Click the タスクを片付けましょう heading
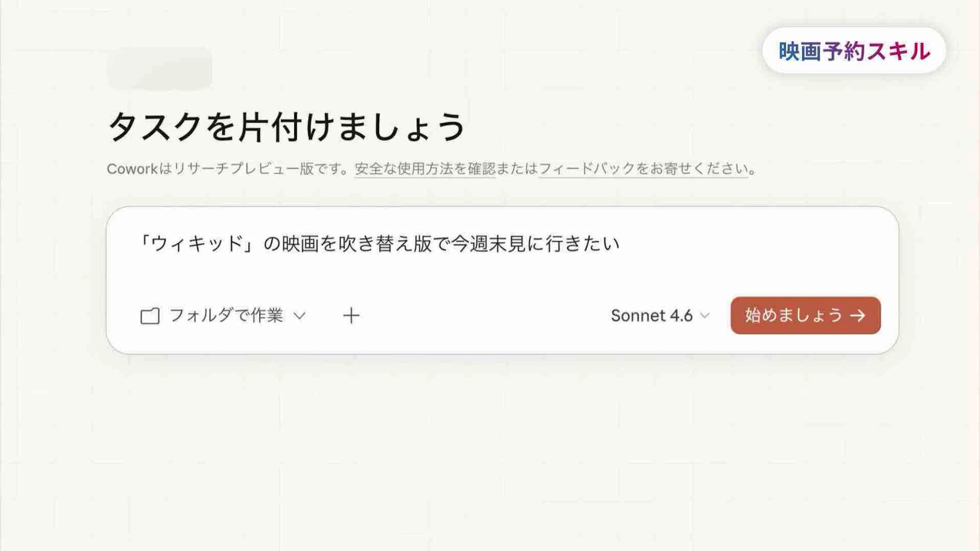 (287, 127)
